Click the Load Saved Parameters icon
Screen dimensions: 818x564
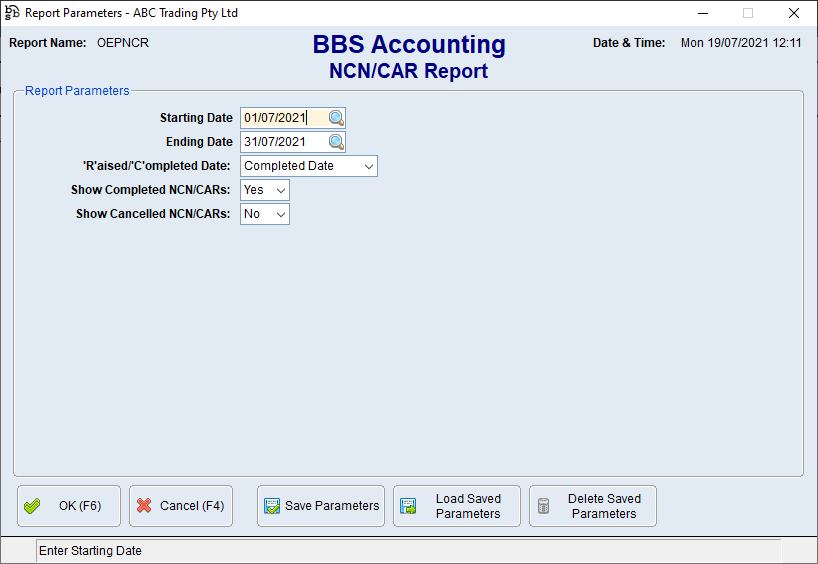pyautogui.click(x=408, y=506)
